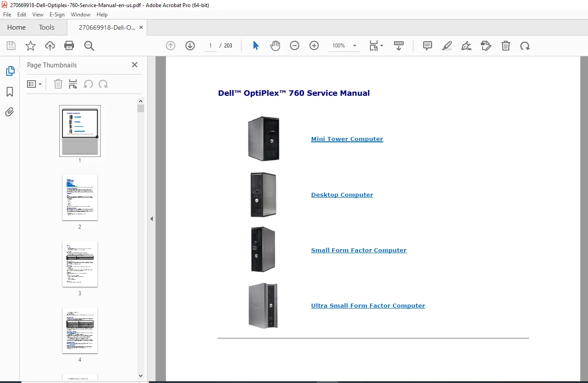The width and height of the screenshot is (588, 383).
Task: Close the Page Thumbnails panel
Action: pyautogui.click(x=135, y=65)
